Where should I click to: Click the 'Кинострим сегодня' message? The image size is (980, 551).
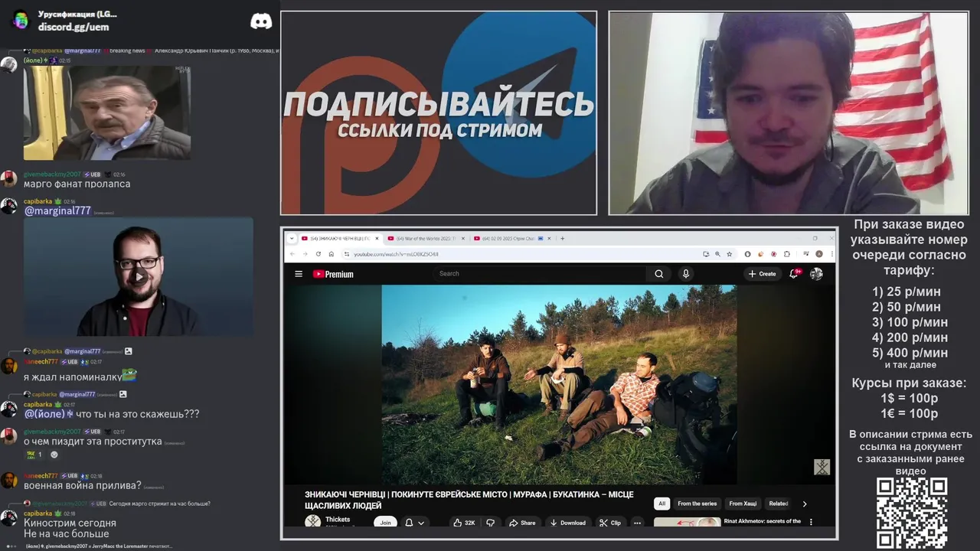(x=70, y=523)
